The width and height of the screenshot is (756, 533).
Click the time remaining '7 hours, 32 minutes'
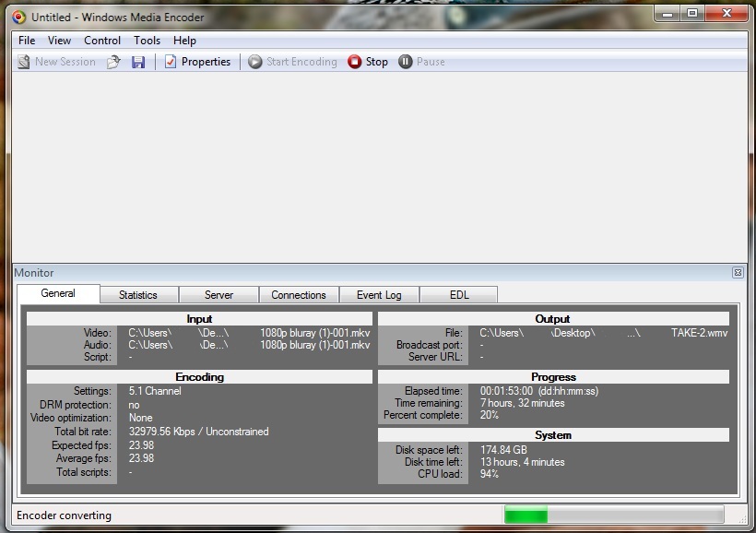(522, 403)
